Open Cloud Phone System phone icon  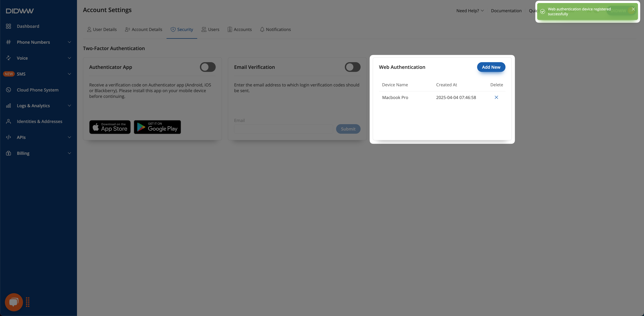point(9,90)
